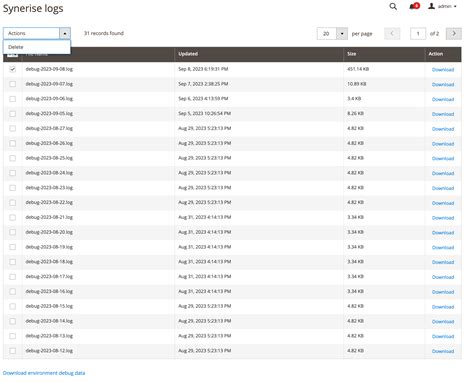Select the debug-2023-08-22.log file name
The width and height of the screenshot is (474, 382).
[49, 202]
